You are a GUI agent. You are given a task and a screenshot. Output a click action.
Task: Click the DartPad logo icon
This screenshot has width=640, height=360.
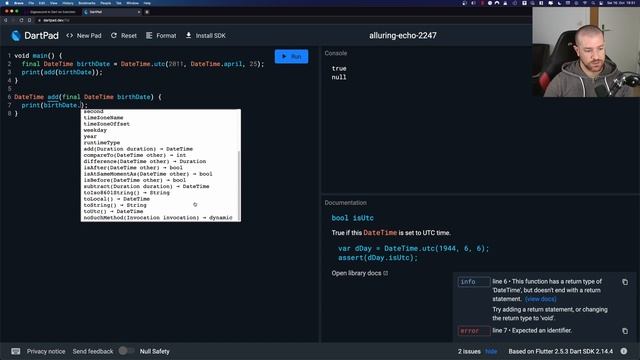[16, 36]
